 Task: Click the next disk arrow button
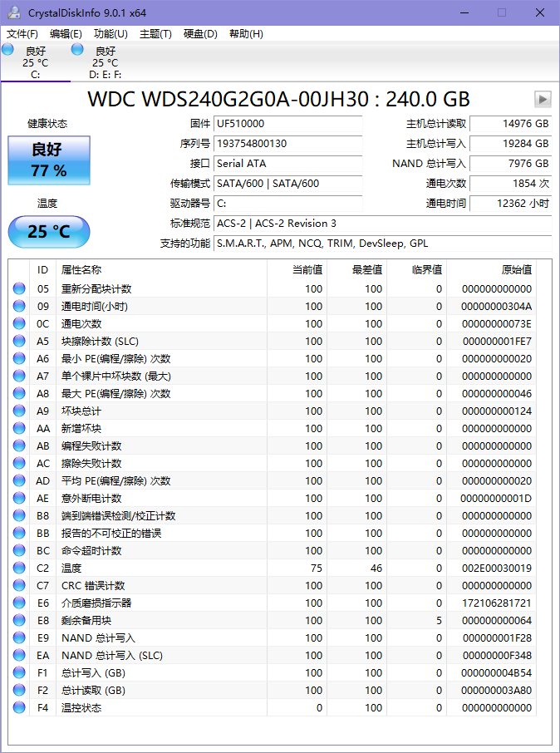point(543,99)
